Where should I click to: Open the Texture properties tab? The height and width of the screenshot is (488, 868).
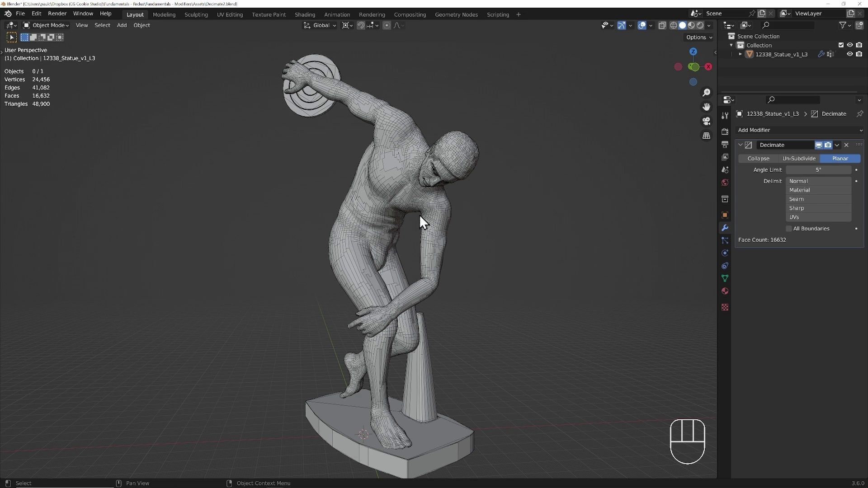click(725, 307)
